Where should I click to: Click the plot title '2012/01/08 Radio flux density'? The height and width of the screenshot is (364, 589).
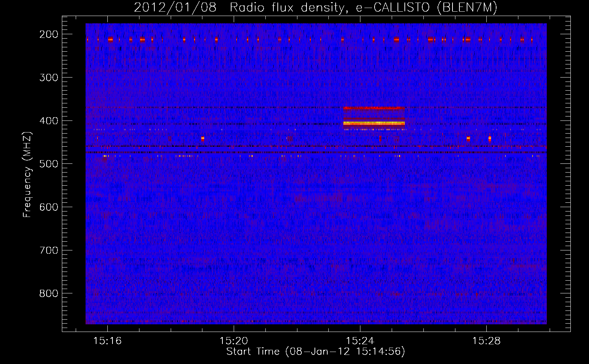point(240,8)
